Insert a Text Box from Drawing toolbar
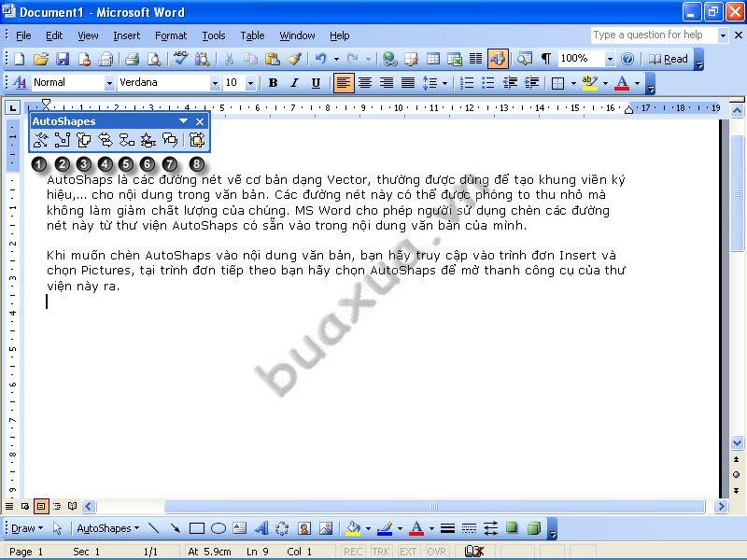The image size is (747, 560). coord(240,528)
